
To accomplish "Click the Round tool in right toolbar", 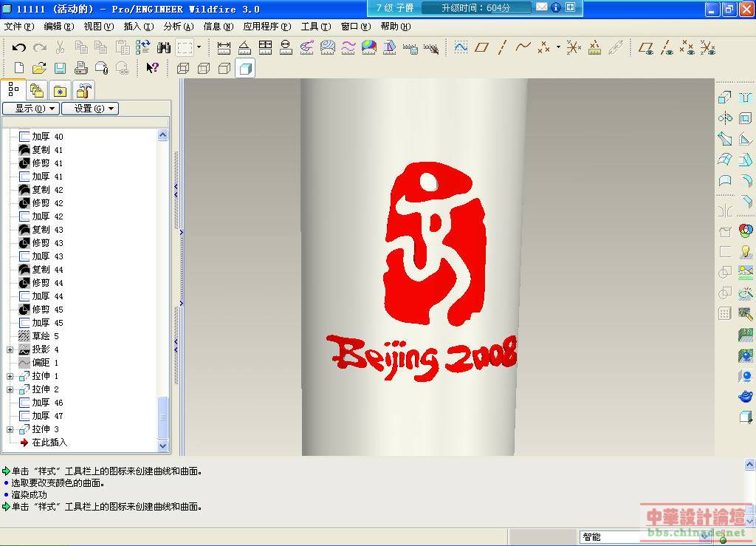I will [x=746, y=180].
